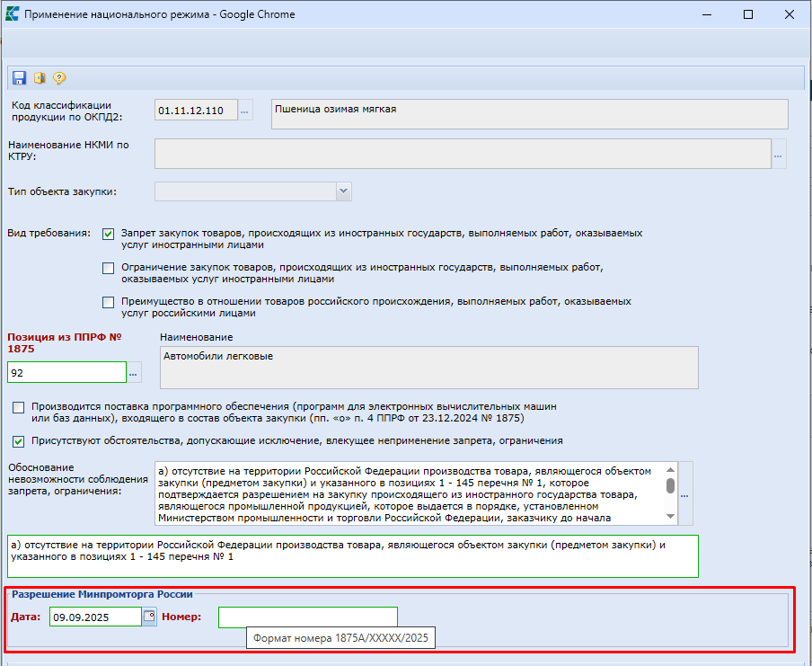Click the position field containing 92

[x=66, y=373]
